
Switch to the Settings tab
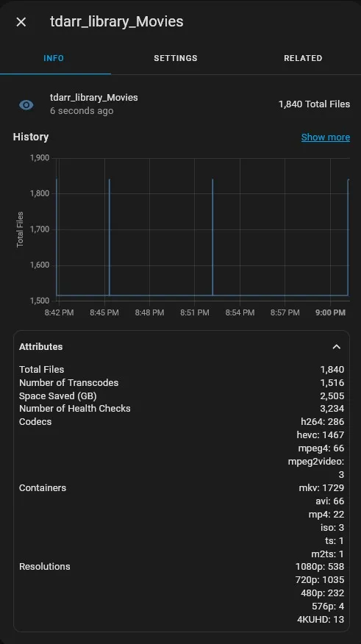point(176,58)
